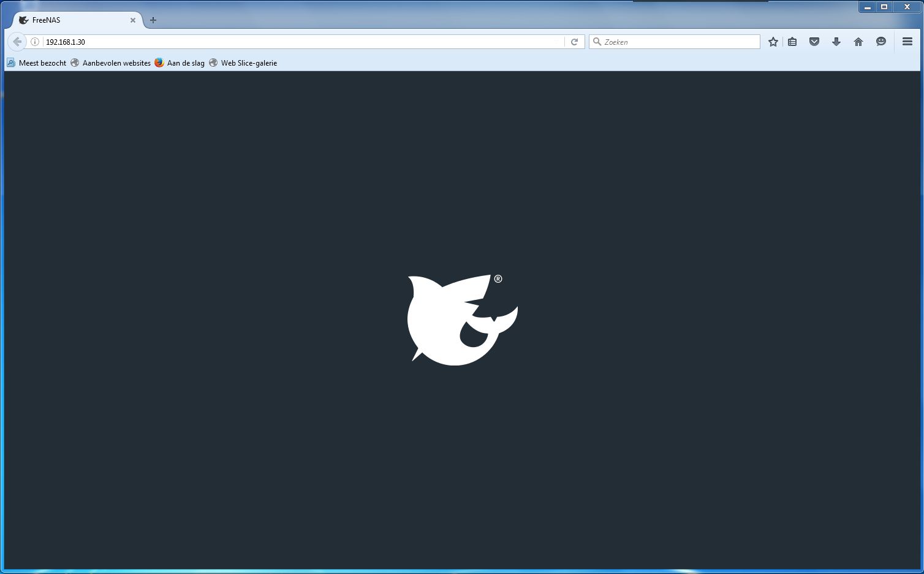Open Meest bezocht bookmarks folder

pyautogui.click(x=37, y=63)
